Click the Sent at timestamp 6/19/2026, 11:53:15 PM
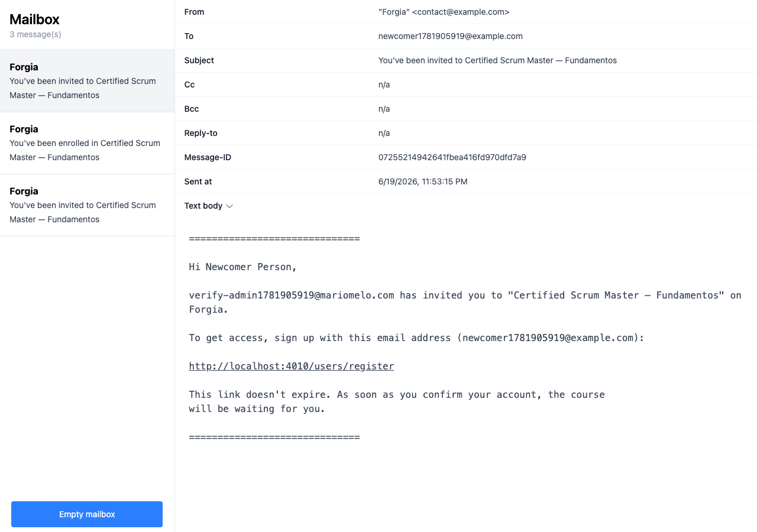Viewport: 757px width, 532px height. point(423,181)
